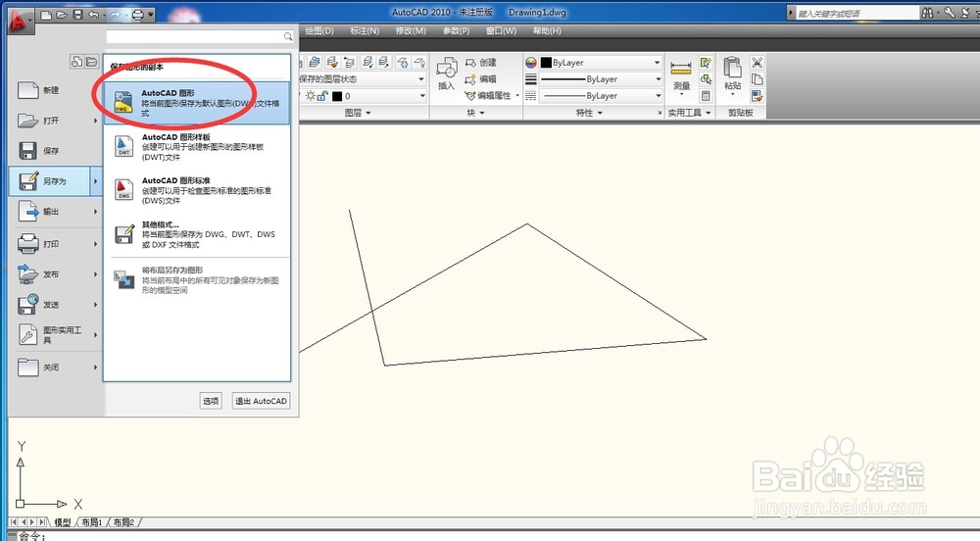This screenshot has width=980, height=541.
Task: Select 另存为 in the application menu
Action: tap(55, 181)
